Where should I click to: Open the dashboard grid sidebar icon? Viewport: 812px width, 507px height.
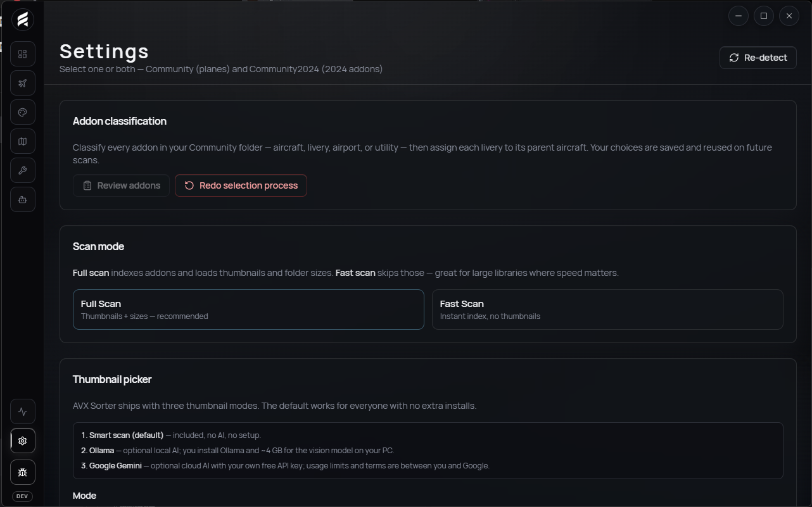point(23,54)
